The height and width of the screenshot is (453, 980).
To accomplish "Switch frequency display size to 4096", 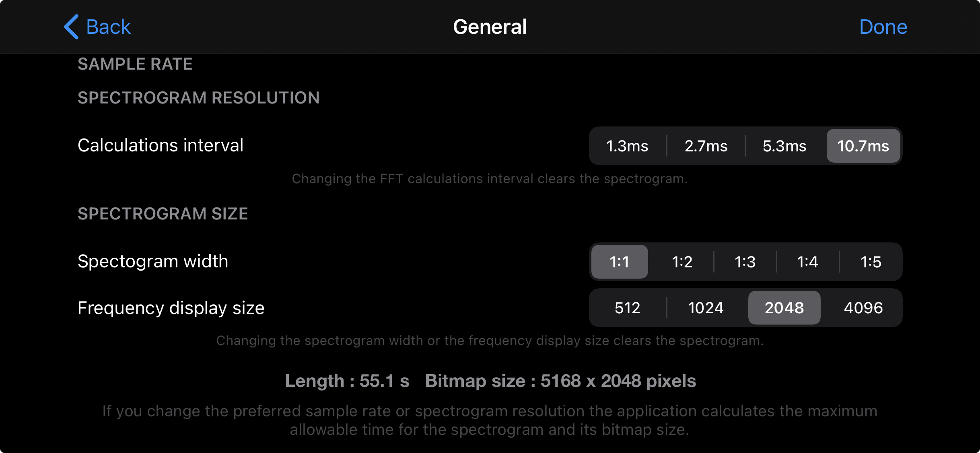I will coord(863,308).
